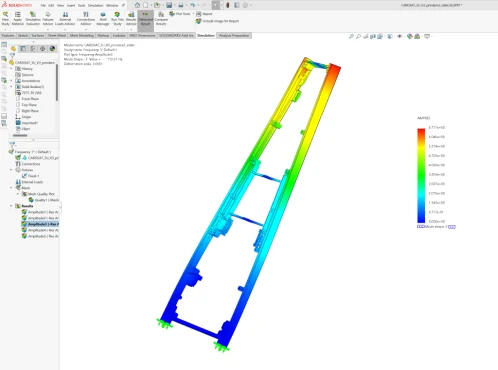Click the Undo icon
This screenshot has height=370, width=498.
click(193, 5)
